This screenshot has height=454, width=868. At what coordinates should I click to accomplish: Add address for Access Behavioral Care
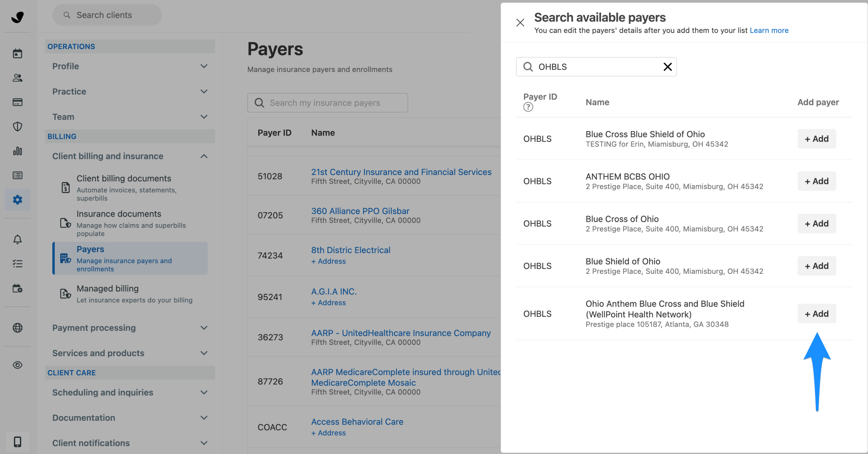point(328,433)
